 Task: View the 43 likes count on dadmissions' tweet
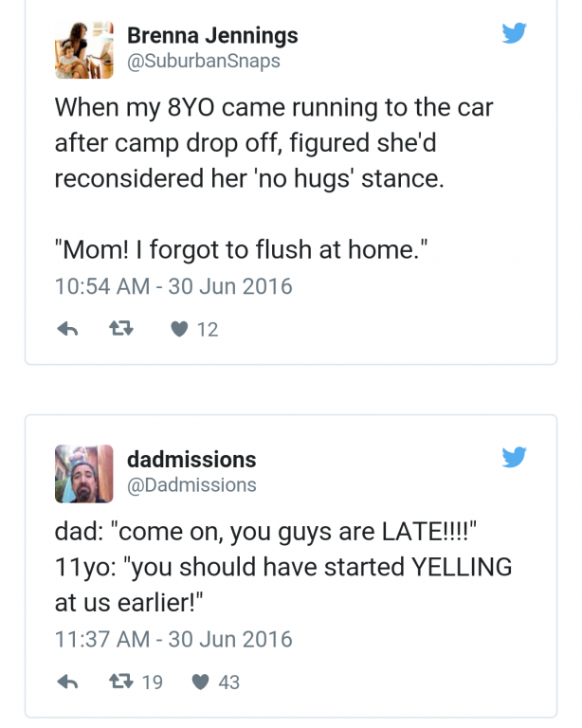(x=228, y=682)
